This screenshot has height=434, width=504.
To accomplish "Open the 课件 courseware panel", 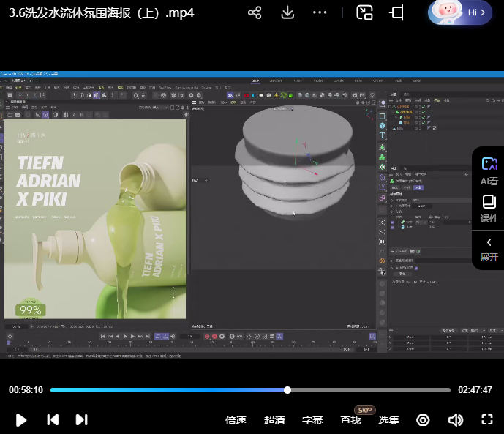I will (x=489, y=208).
